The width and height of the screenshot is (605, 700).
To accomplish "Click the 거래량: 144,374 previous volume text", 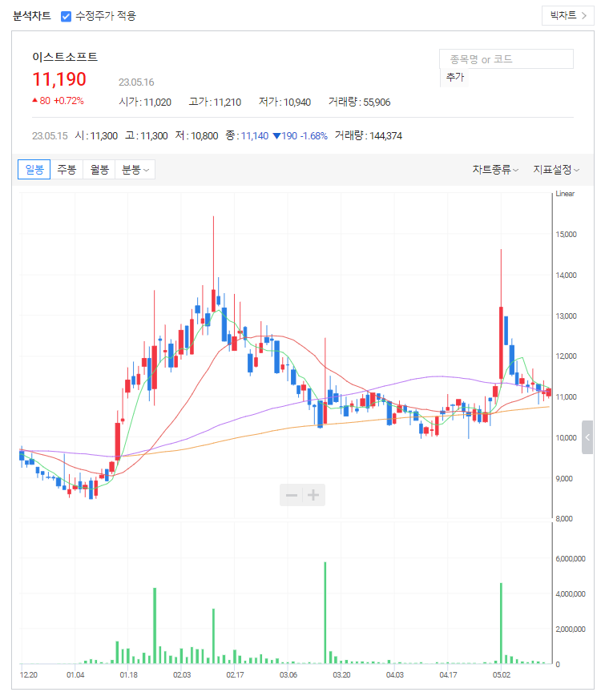I will pyautogui.click(x=369, y=135).
